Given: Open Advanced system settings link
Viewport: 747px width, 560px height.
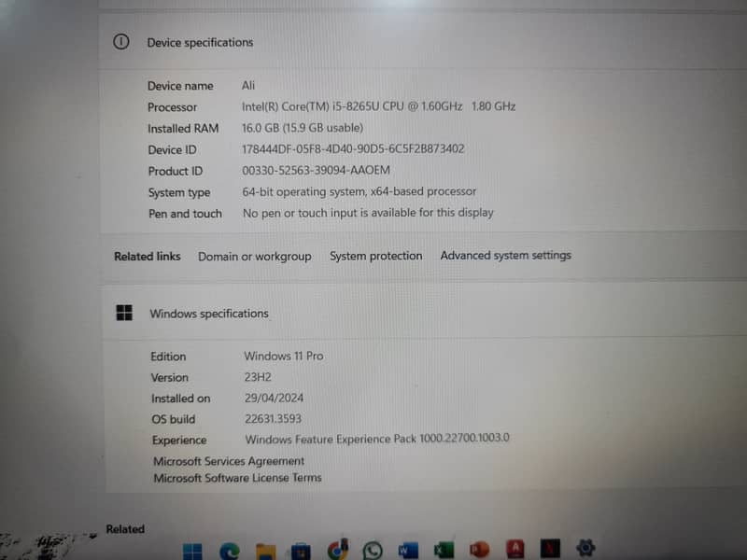Looking at the screenshot, I should [505, 255].
